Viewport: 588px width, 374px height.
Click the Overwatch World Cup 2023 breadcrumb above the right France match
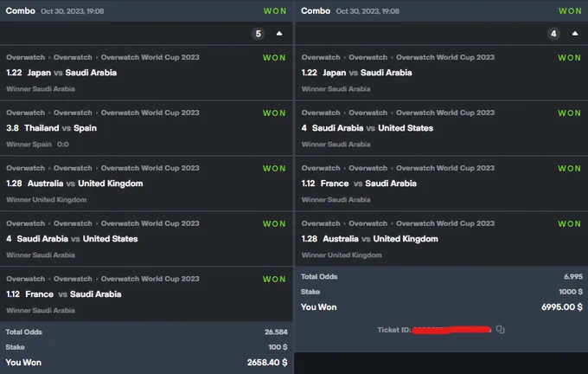click(x=445, y=168)
